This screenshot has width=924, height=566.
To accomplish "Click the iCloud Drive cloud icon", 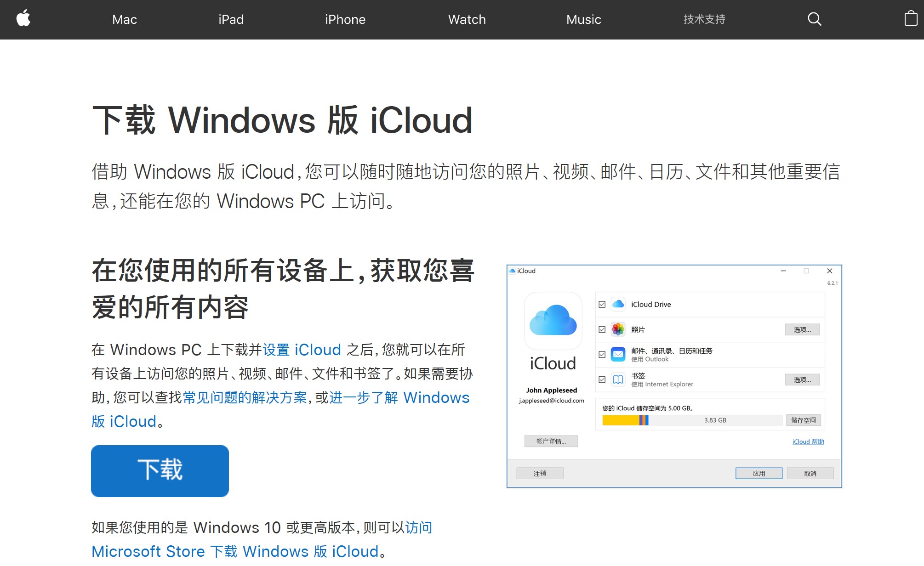I will (618, 304).
